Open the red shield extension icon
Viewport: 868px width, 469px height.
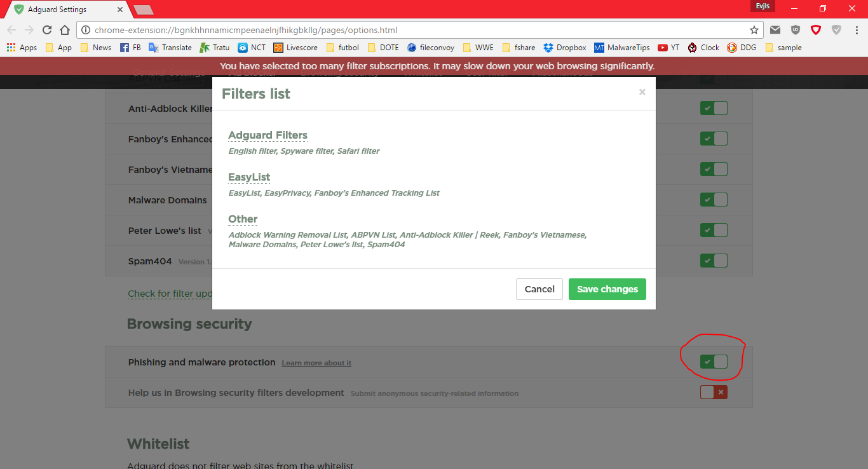pos(816,30)
